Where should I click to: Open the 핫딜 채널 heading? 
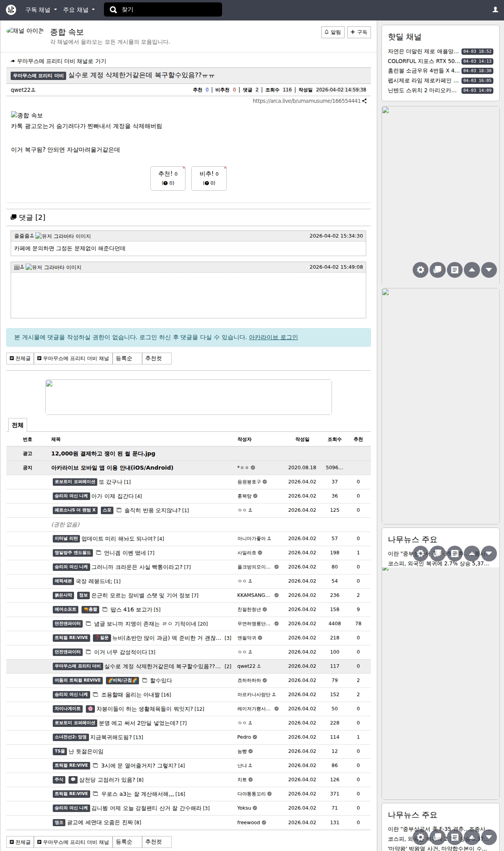(404, 37)
